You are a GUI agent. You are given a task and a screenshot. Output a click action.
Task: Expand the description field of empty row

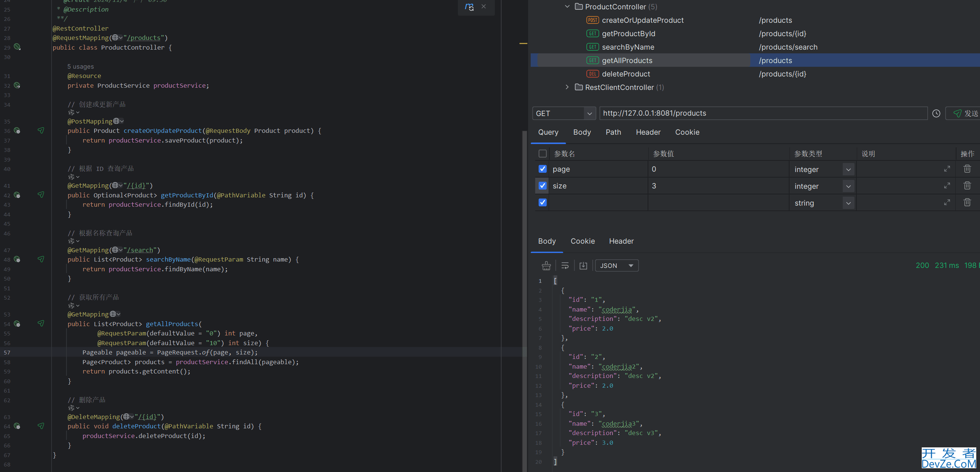(947, 202)
